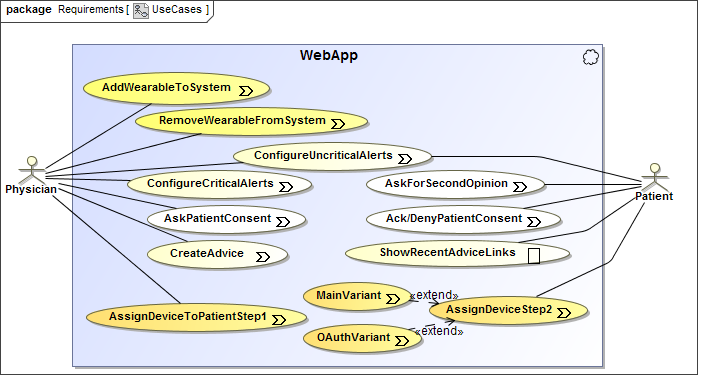The width and height of the screenshot is (701, 376).
Task: Select the OAuthVariant use case label
Action: pos(354,337)
